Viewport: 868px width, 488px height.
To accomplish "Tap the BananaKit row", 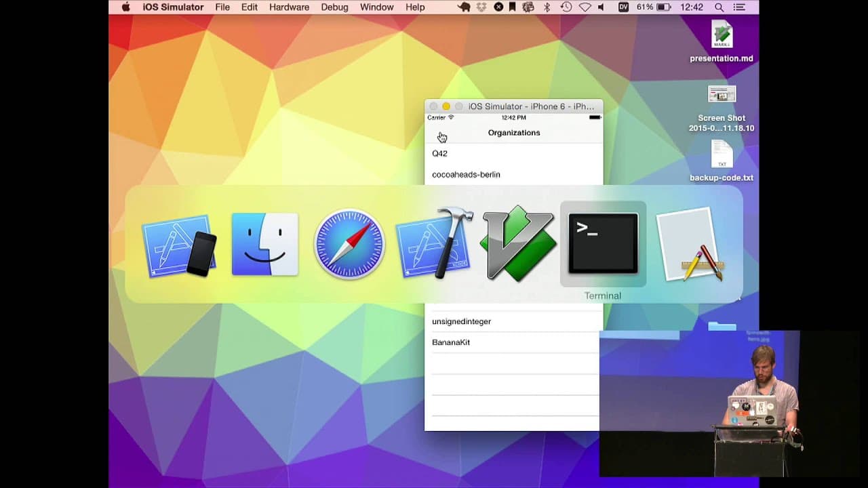I will click(x=512, y=342).
